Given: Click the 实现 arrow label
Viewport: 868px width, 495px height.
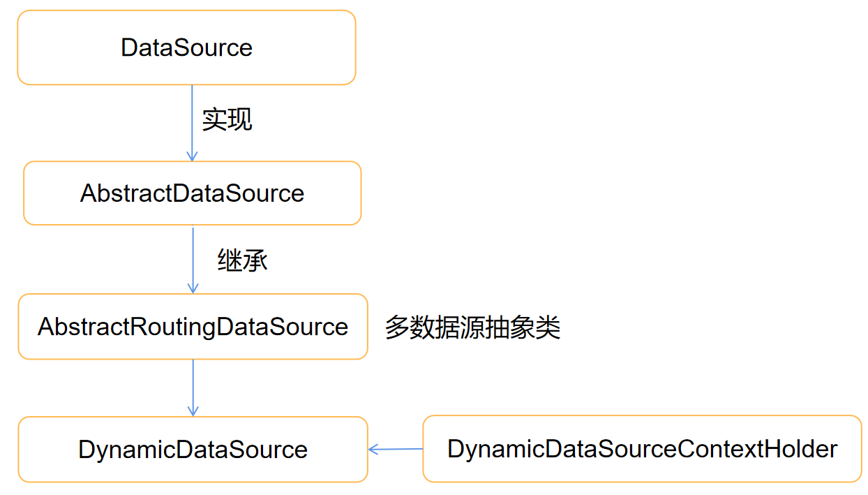Looking at the screenshot, I should 227,119.
